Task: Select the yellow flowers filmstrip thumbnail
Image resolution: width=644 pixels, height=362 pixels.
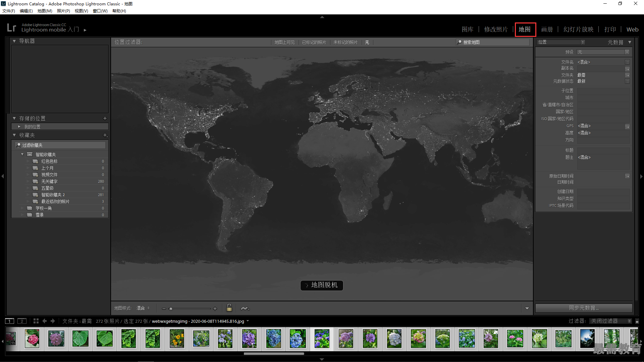Action: pyautogui.click(x=177, y=338)
